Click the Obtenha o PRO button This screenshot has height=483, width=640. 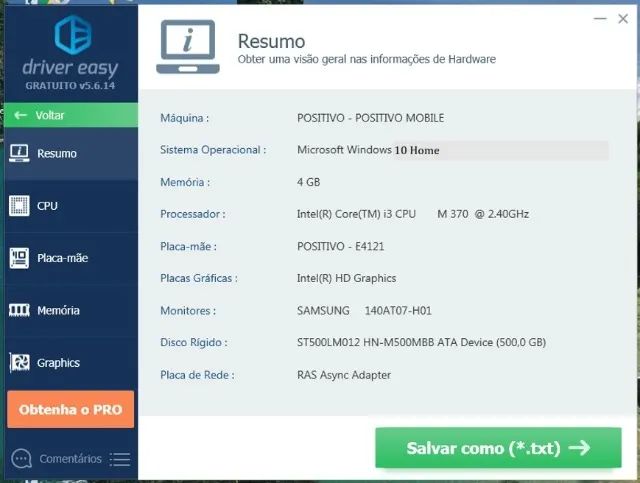[71, 410]
